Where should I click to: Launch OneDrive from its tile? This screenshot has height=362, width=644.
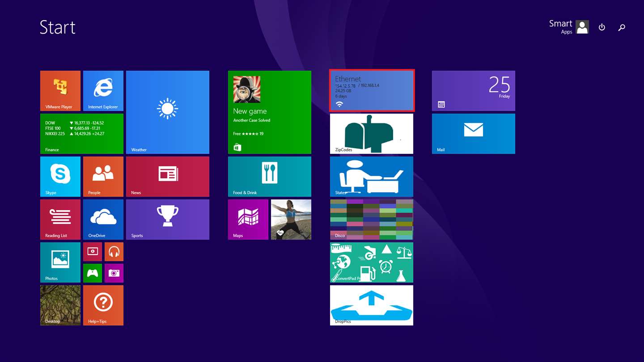tap(103, 219)
